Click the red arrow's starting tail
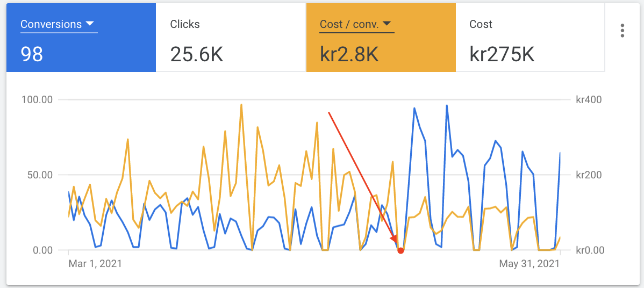 coord(329,113)
